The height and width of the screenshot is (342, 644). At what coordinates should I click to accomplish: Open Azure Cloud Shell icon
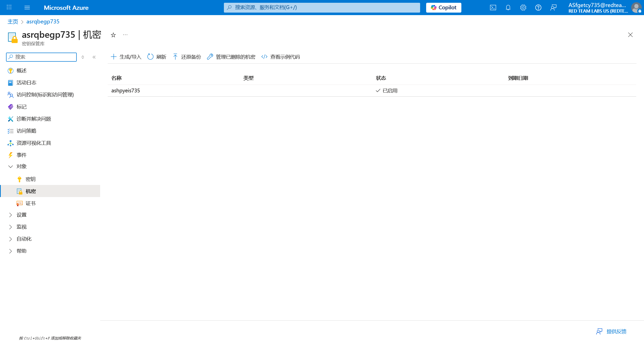(x=493, y=8)
